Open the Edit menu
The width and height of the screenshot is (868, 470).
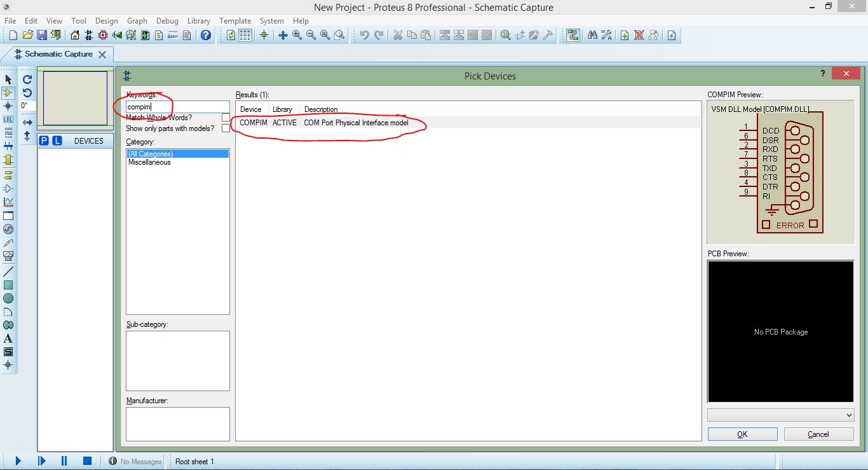point(31,20)
